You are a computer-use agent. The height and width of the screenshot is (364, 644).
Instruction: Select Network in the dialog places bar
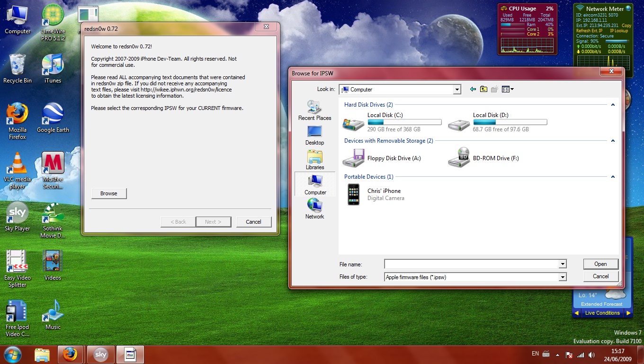coord(315,209)
